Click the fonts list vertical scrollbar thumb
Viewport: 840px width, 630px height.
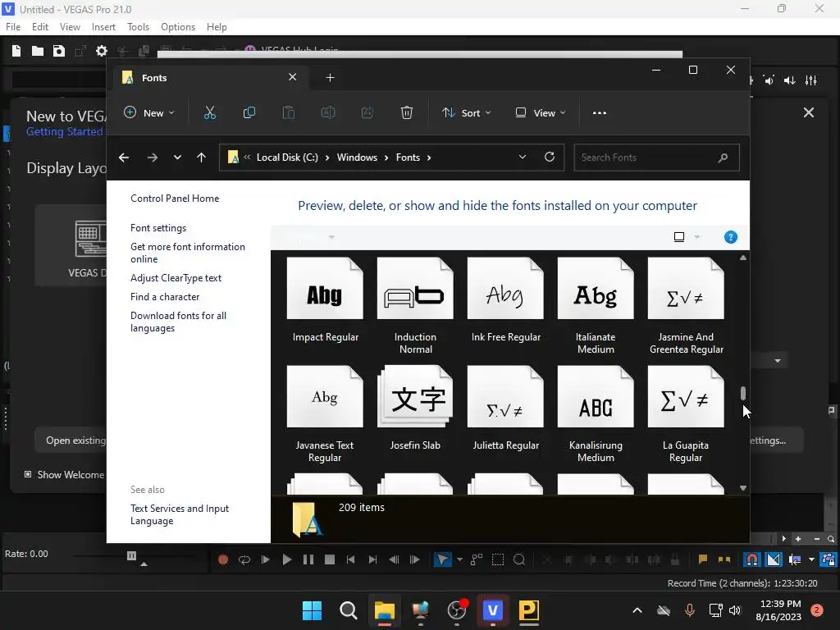coord(743,393)
